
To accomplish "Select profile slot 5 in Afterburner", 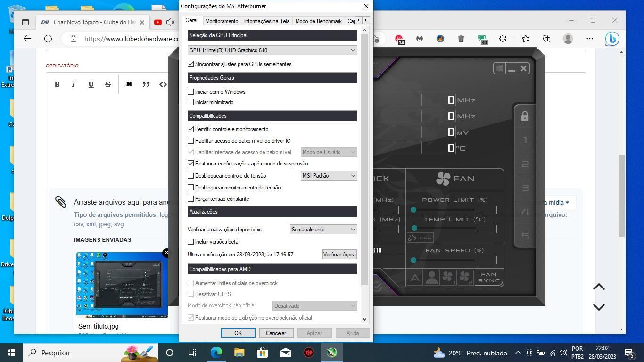I will point(525,236).
